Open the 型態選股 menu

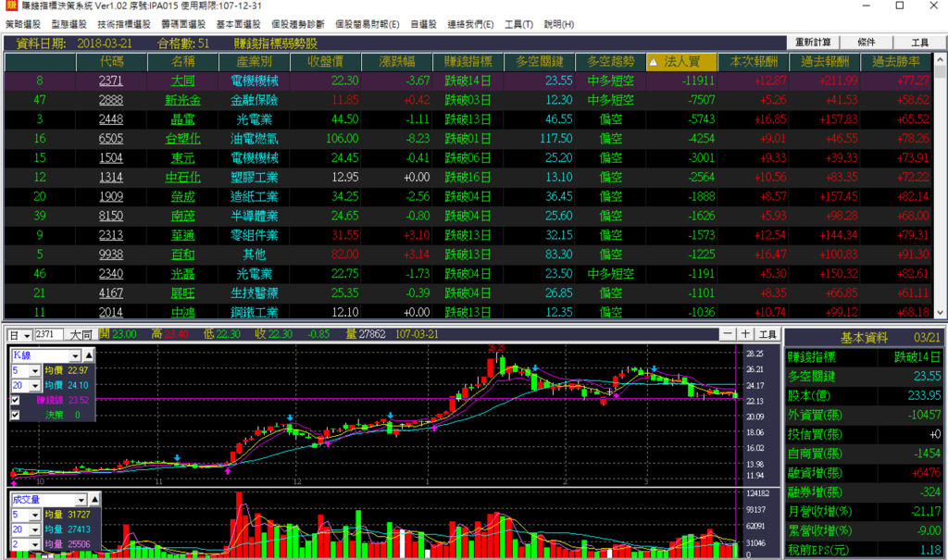(x=69, y=24)
